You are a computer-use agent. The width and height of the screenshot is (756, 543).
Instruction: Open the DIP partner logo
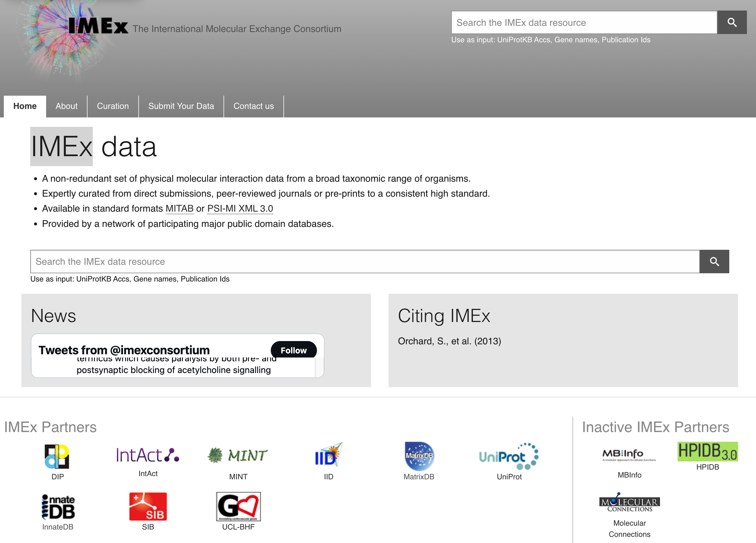[x=57, y=456]
